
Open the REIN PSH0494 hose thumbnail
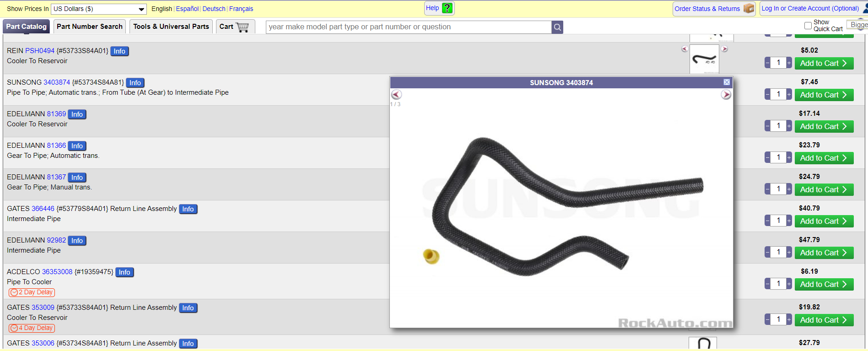point(704,59)
